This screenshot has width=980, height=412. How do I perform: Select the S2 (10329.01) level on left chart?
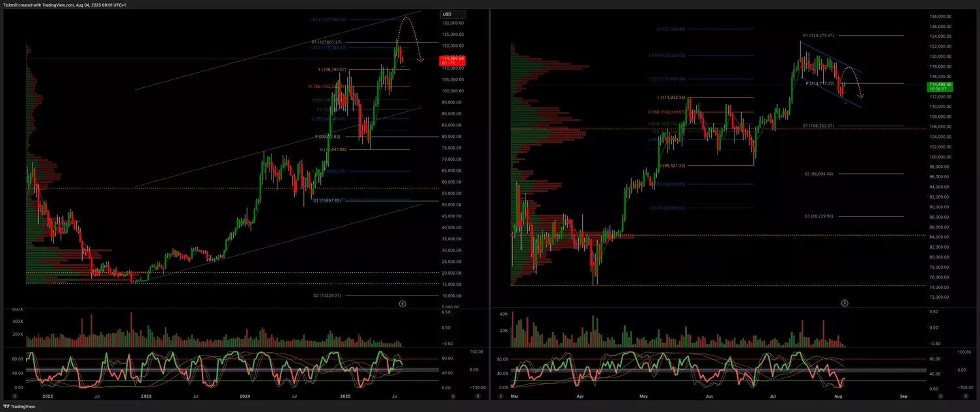coord(329,295)
